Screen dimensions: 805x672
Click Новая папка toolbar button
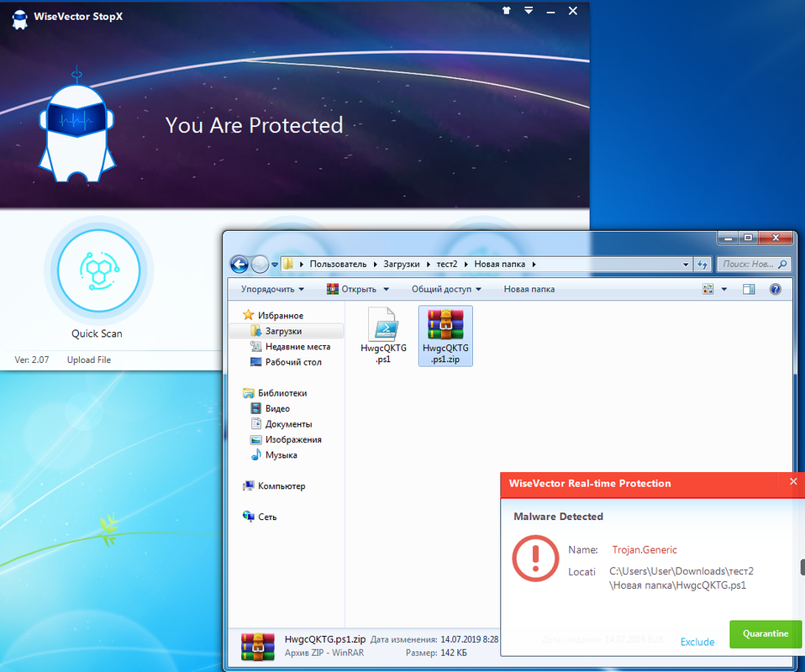coord(529,289)
